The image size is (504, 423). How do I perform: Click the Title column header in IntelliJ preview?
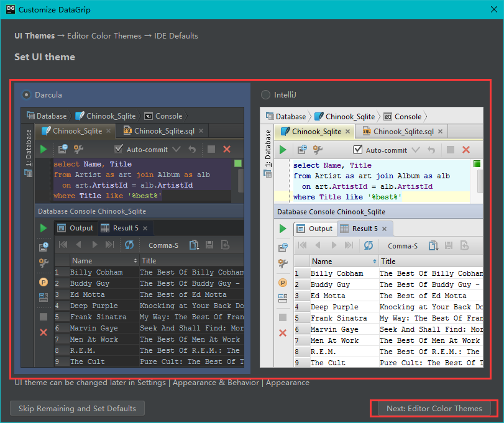[431, 262]
